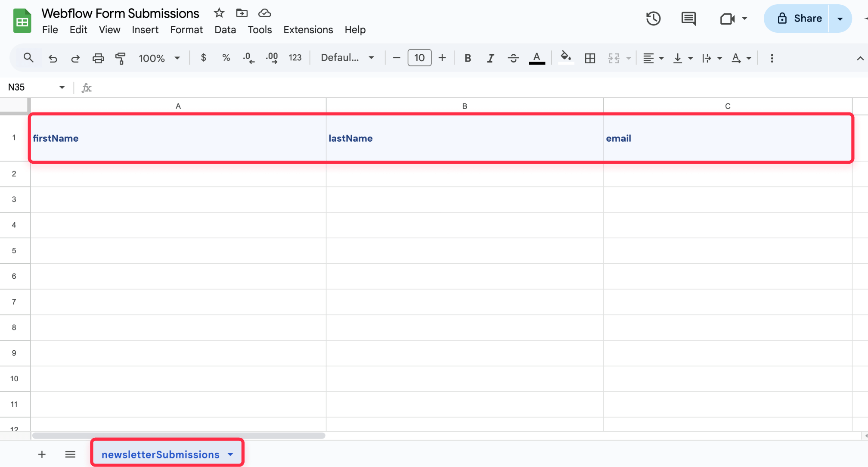Toggle bold formatting
Screen dimensions: 868x467
point(468,58)
